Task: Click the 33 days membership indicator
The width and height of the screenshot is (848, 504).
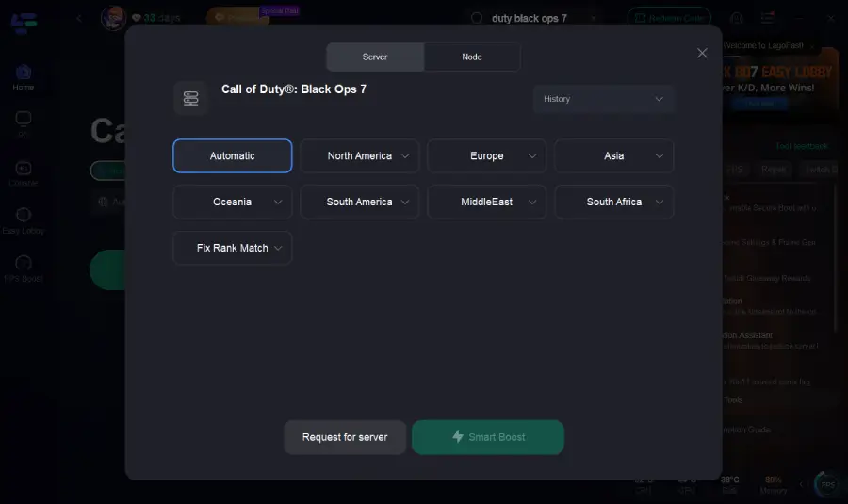Action: tap(155, 18)
